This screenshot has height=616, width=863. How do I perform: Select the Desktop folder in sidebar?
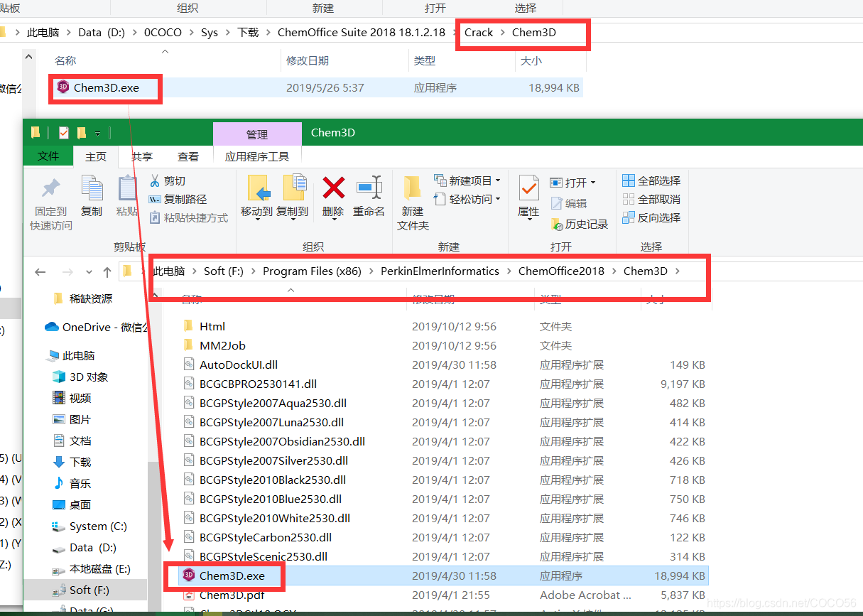click(x=71, y=504)
